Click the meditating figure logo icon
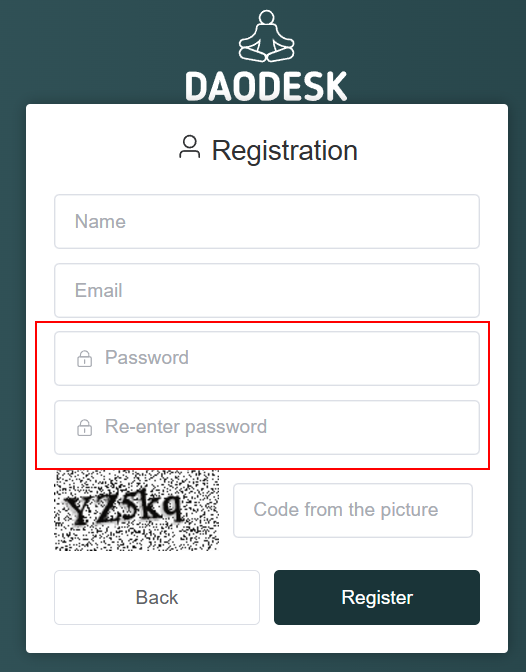 (266, 36)
